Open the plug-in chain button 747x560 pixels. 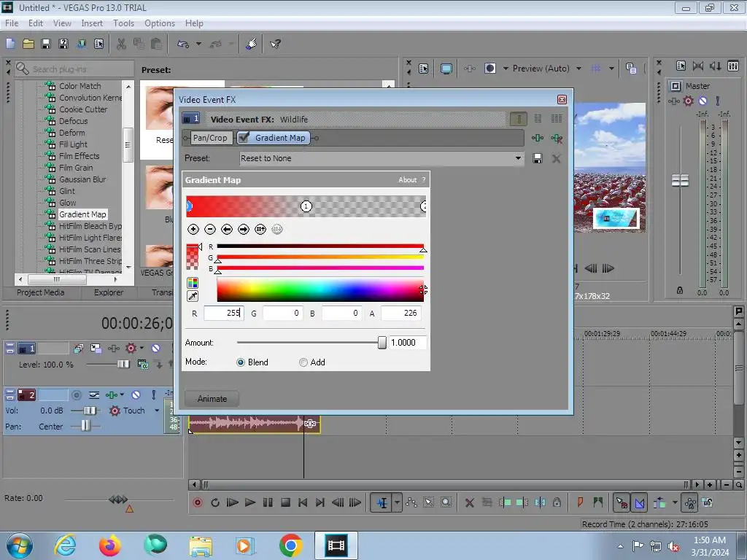click(538, 138)
